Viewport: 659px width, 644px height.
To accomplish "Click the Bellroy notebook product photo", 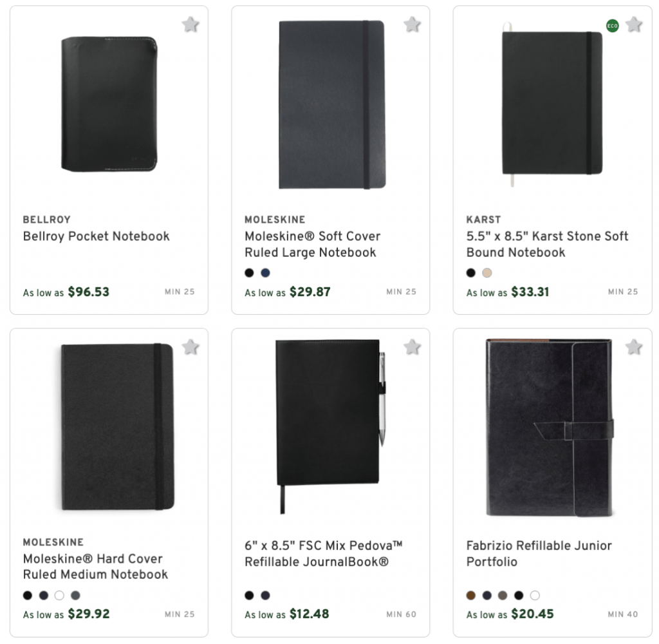I will [108, 103].
